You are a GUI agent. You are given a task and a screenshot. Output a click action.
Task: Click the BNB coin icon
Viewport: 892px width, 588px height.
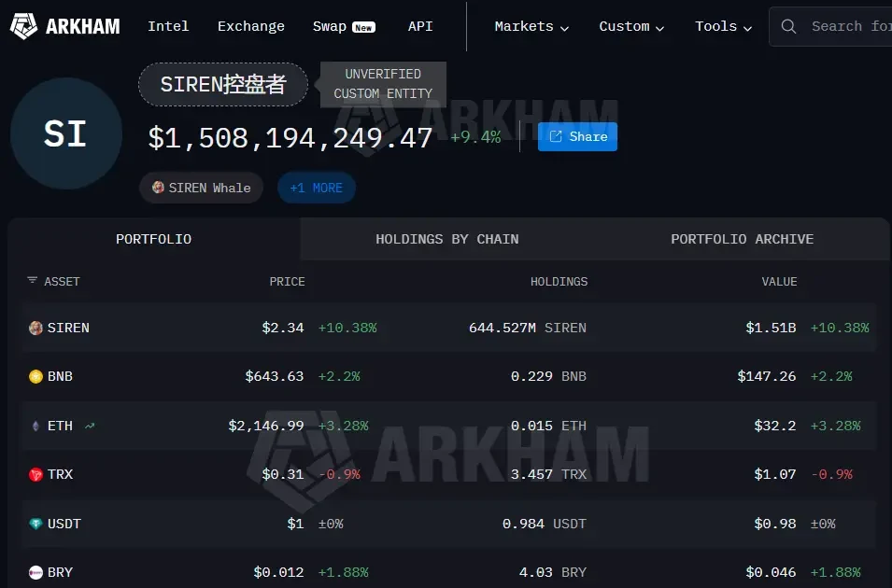pos(35,376)
